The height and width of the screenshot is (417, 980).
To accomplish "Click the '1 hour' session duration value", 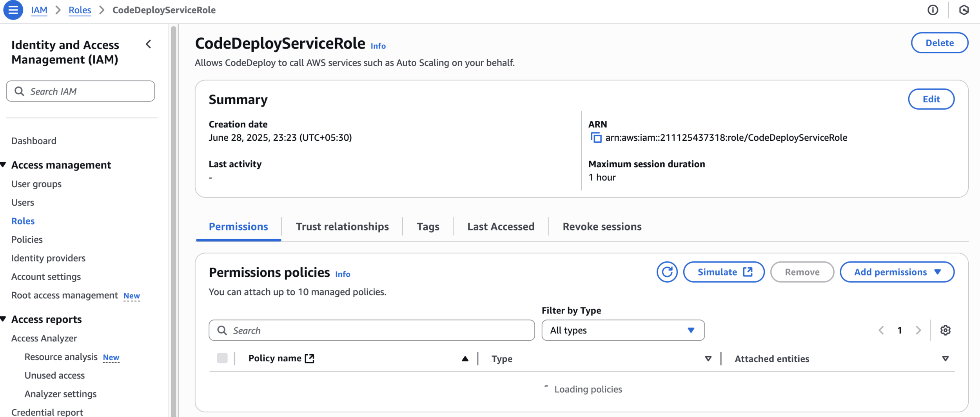I will (x=602, y=178).
